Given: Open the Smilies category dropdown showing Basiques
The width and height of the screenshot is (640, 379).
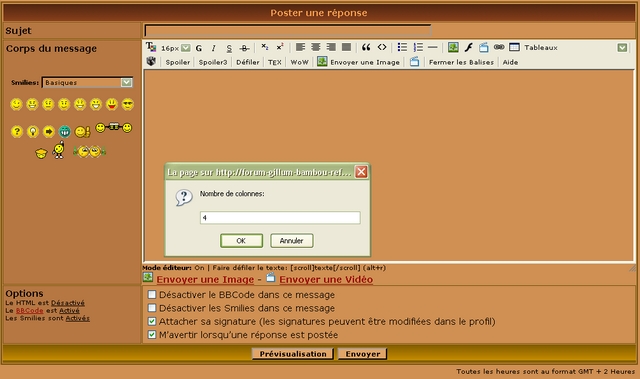Looking at the screenshot, I should 87,82.
